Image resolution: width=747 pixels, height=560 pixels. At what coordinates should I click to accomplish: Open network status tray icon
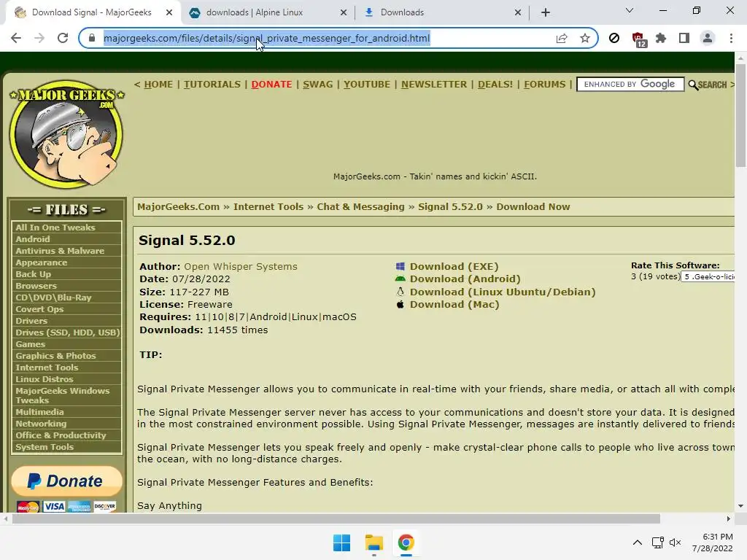[x=658, y=542]
